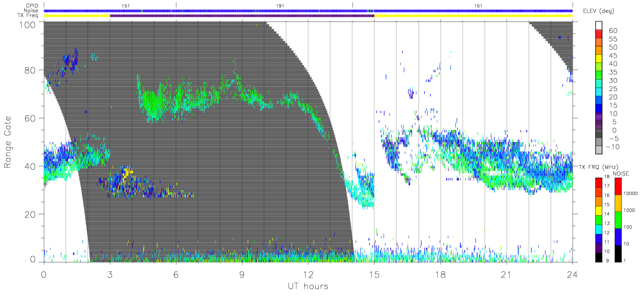Click ELEV colorbar label 30
This screenshot has width=644, height=297.
pyautogui.click(x=613, y=81)
